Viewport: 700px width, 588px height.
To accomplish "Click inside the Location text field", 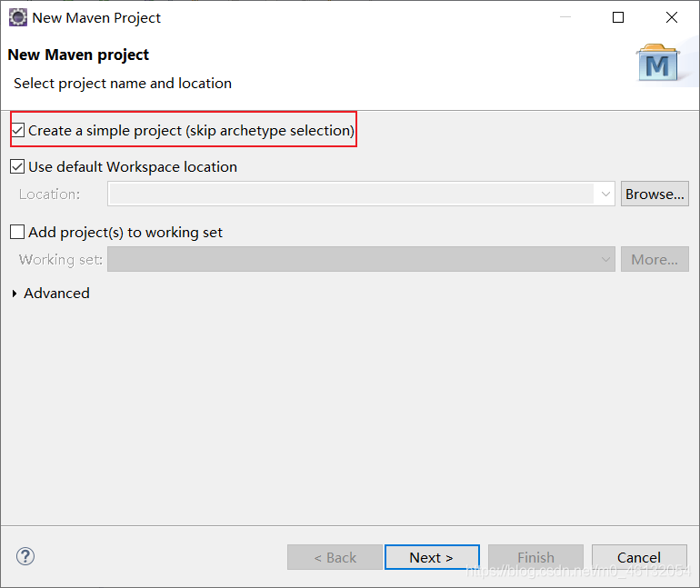I will pyautogui.click(x=351, y=194).
